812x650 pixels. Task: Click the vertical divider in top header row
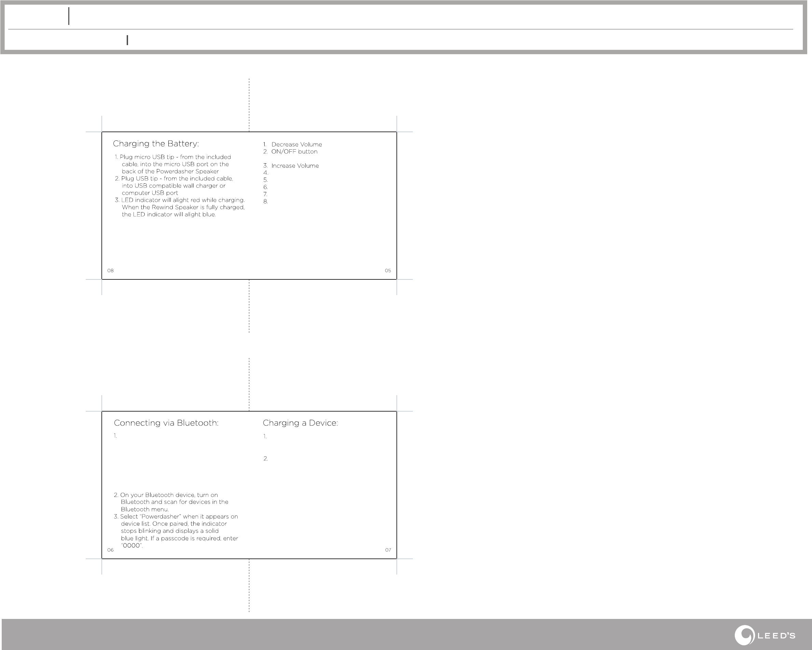click(x=69, y=16)
